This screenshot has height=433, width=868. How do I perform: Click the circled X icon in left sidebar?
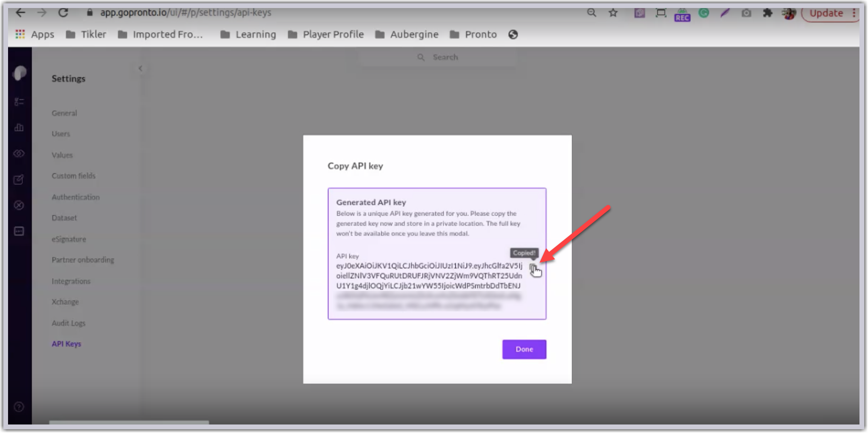19,205
